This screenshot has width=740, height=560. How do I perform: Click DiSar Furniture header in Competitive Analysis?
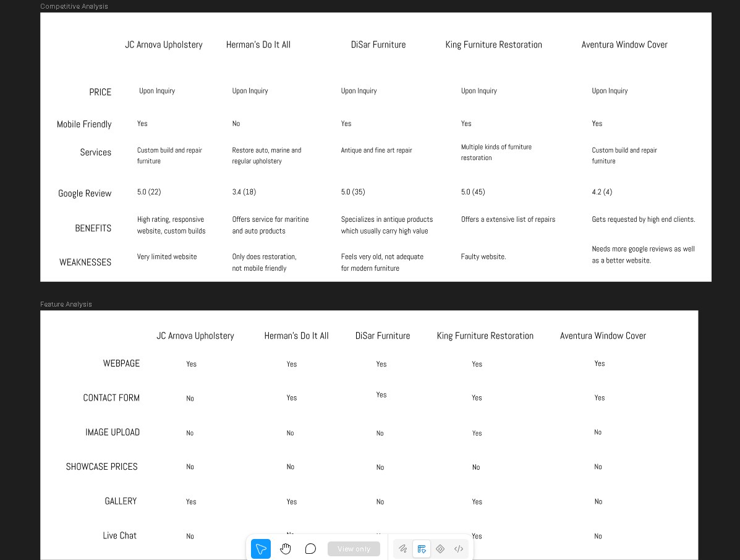click(x=378, y=45)
